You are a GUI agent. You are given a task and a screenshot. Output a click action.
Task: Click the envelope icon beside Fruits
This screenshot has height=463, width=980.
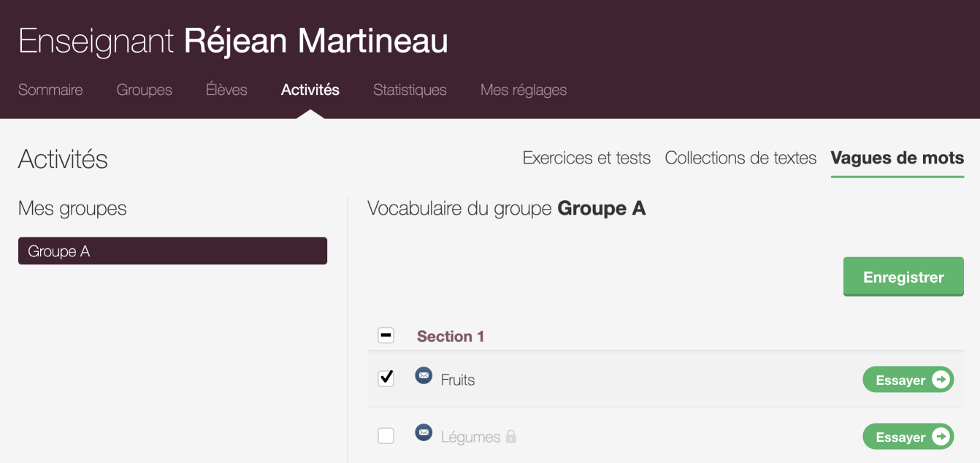[424, 375]
